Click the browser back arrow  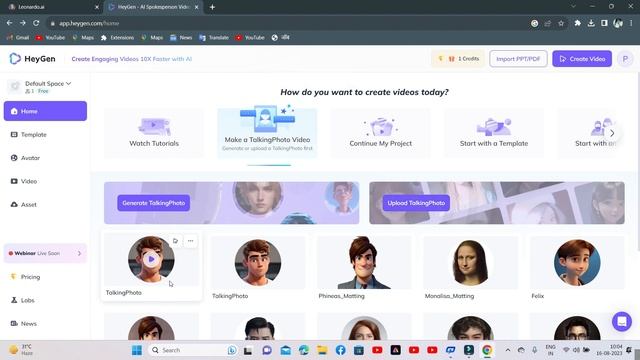9,23
